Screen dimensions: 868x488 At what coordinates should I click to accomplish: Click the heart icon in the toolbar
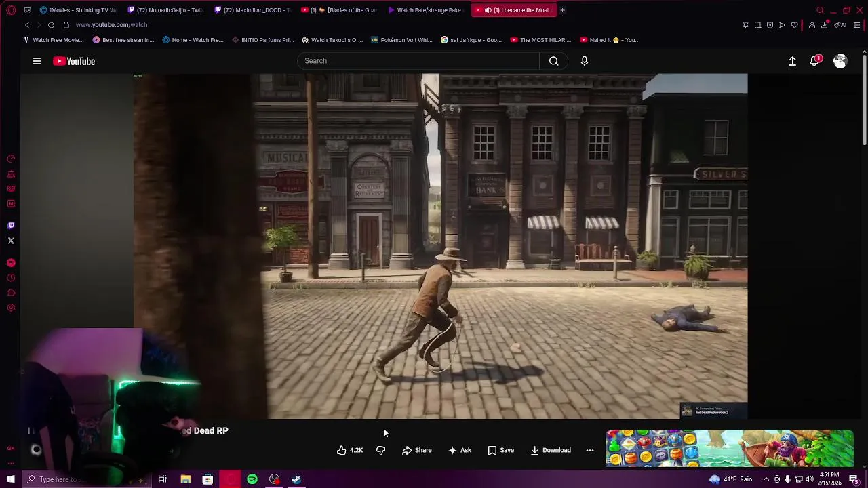[794, 25]
